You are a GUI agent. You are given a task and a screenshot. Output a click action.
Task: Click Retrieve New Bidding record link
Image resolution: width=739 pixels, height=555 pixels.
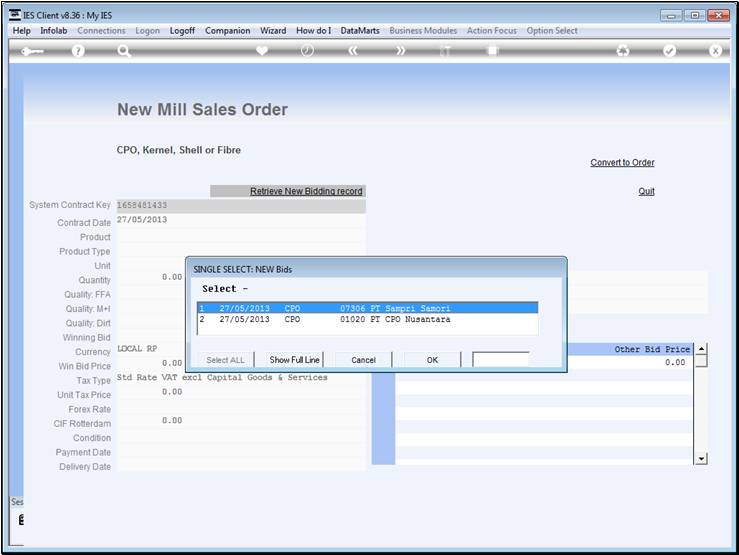(306, 191)
